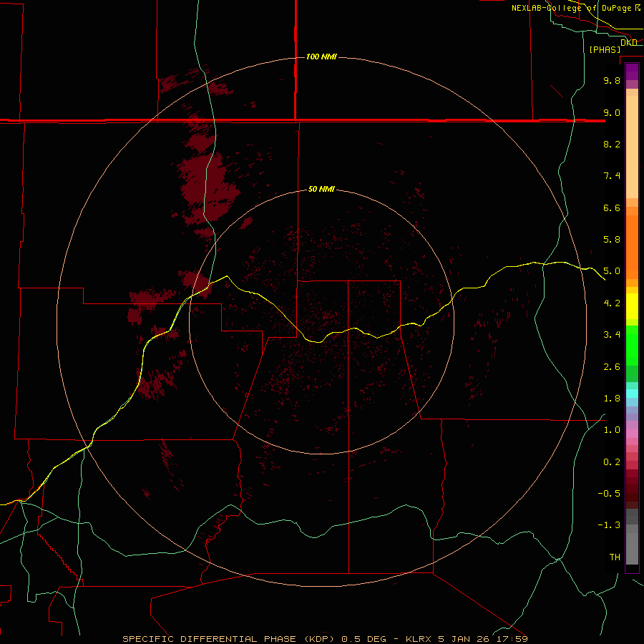The image size is (644, 644).
Task: Click the 3.4 value on the color scale
Action: click(x=612, y=335)
